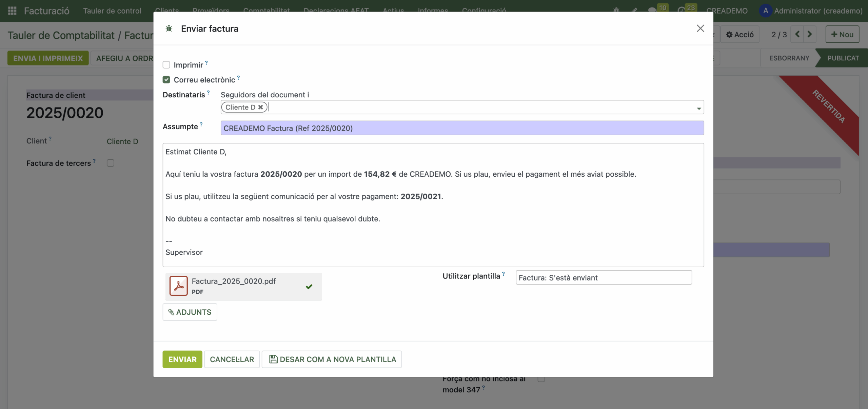This screenshot has width=868, height=409.
Task: Uncheck Correu electrònic checkbox
Action: pyautogui.click(x=166, y=80)
